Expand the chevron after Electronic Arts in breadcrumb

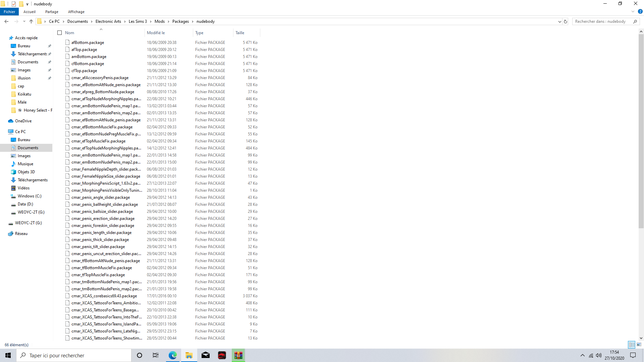pyautogui.click(x=125, y=21)
